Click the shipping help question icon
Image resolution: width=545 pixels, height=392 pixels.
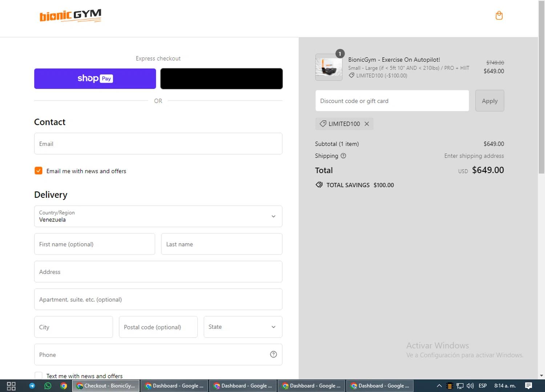point(343,156)
